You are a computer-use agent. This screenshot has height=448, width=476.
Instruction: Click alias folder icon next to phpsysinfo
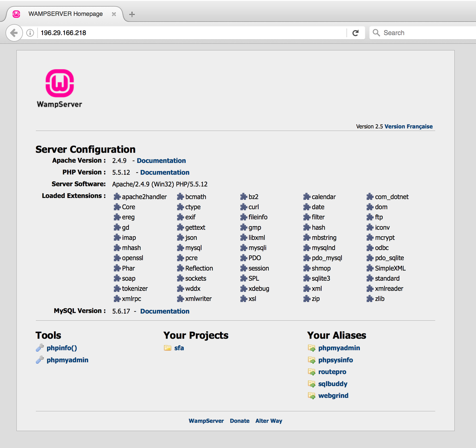pyautogui.click(x=312, y=360)
